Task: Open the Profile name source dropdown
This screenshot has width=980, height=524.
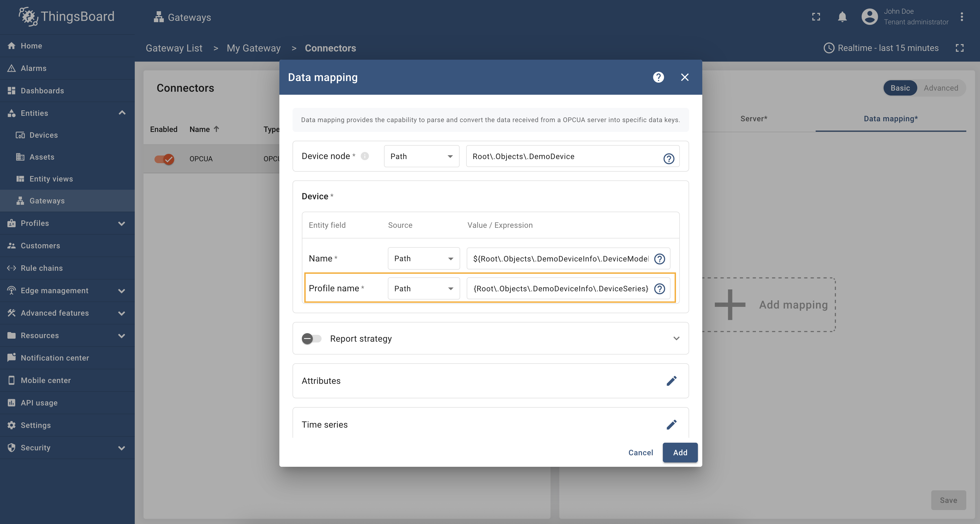Action: (x=423, y=289)
